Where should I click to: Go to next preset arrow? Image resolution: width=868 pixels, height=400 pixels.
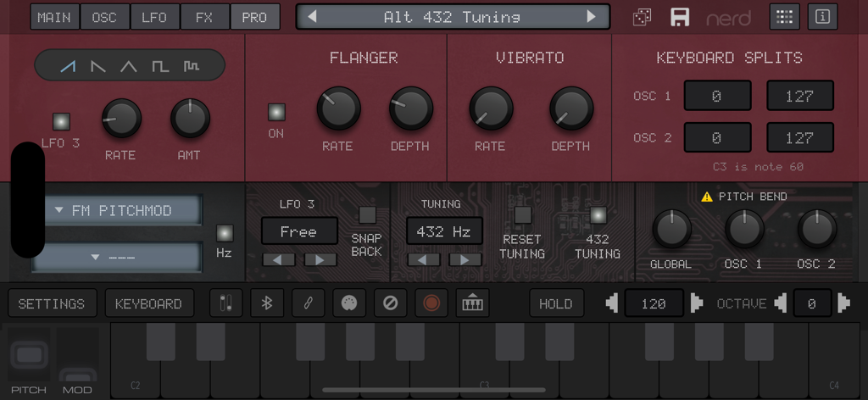coord(591,17)
